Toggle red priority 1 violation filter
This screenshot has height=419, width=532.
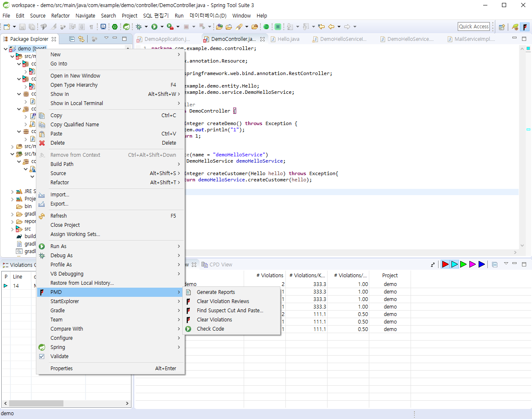445,264
